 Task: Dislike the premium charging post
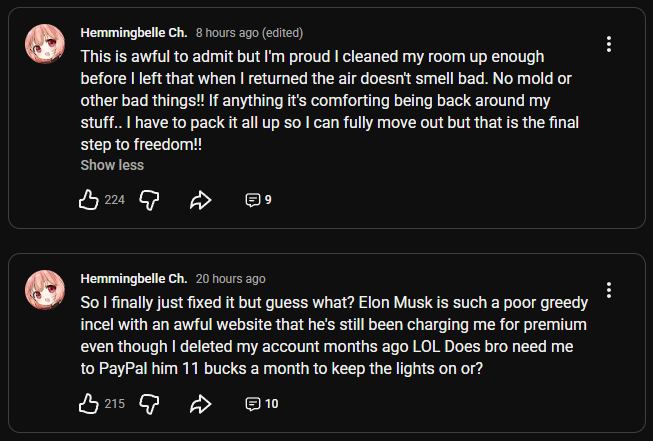(x=149, y=404)
